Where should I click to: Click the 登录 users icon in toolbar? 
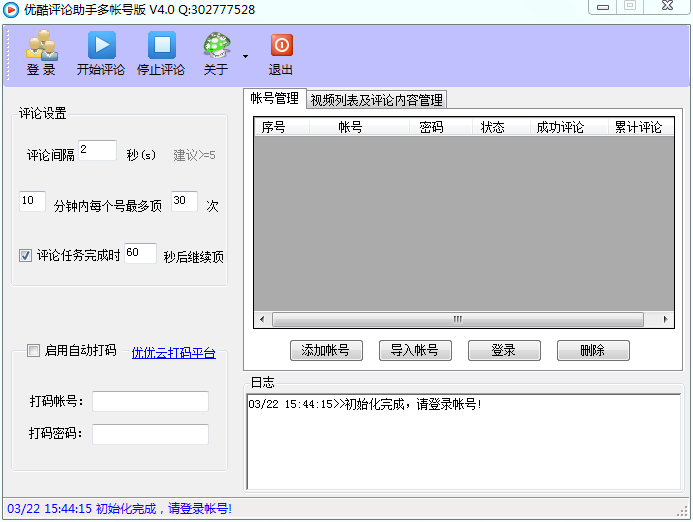[x=42, y=45]
